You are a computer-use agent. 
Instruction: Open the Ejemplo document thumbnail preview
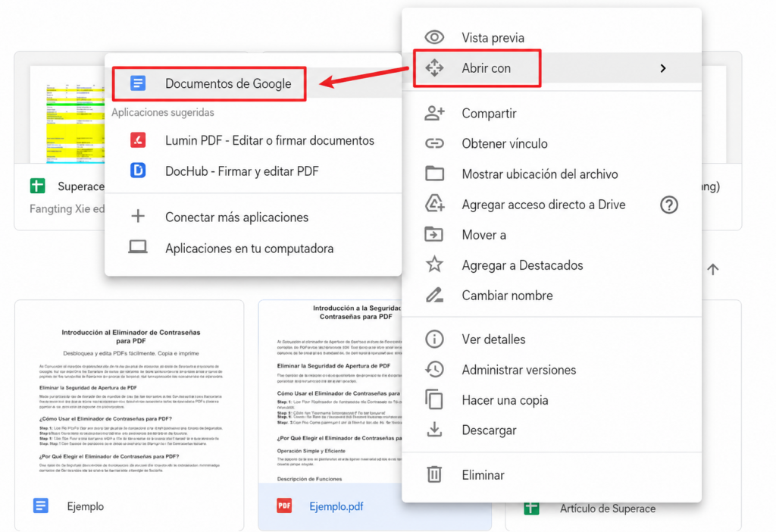(x=130, y=391)
